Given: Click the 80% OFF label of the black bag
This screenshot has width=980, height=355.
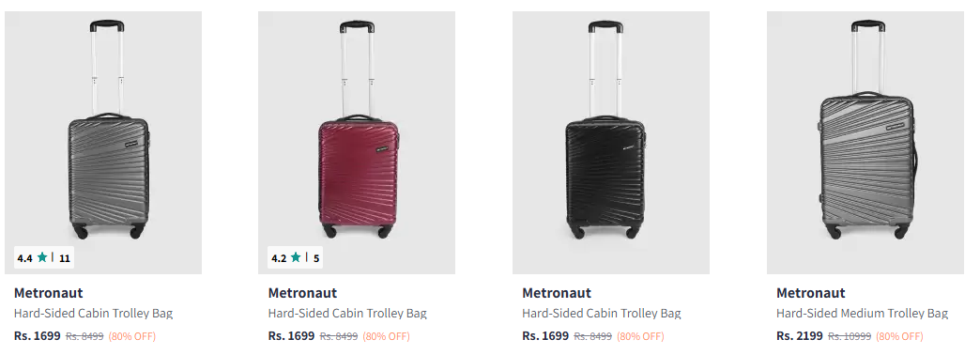Looking at the screenshot, I should [640, 336].
